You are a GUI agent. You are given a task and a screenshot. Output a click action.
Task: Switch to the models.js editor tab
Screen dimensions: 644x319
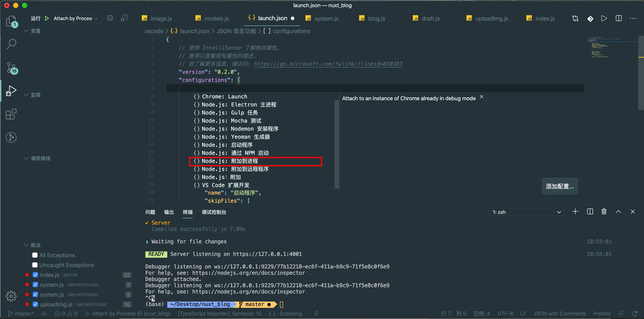pyautogui.click(x=216, y=19)
